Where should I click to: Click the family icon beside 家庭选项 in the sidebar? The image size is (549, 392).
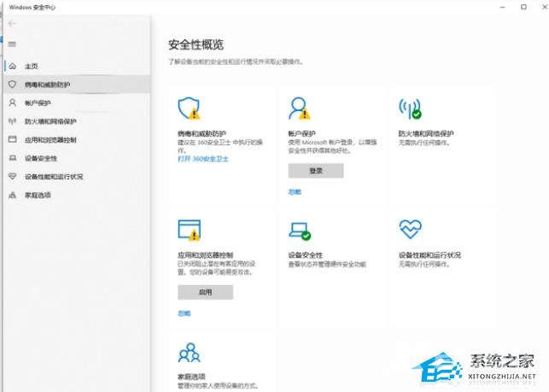(13, 195)
